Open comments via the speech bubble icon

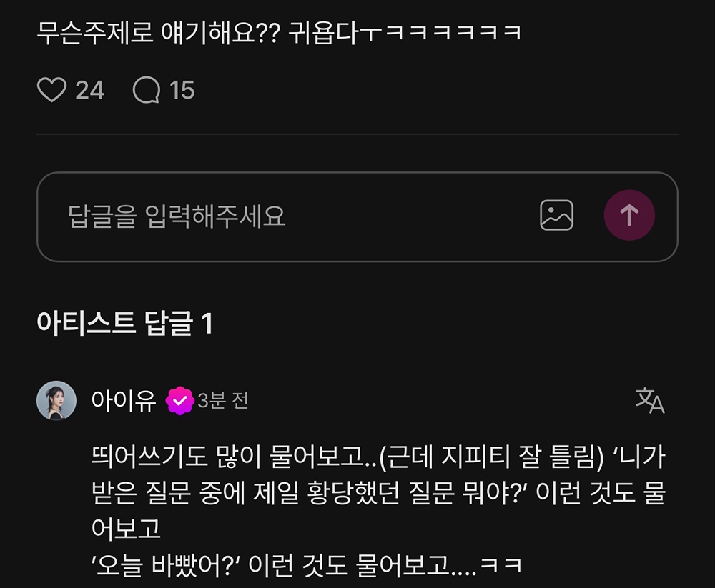pyautogui.click(x=147, y=89)
